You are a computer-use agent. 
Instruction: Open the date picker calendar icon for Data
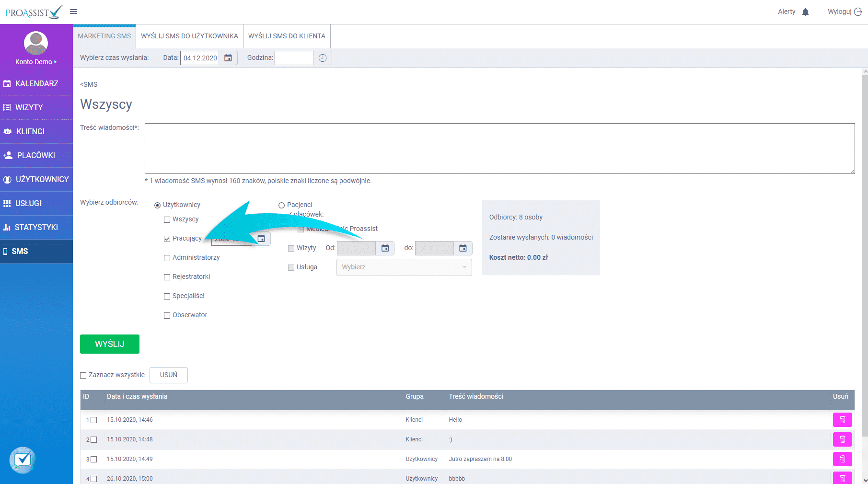coord(228,58)
